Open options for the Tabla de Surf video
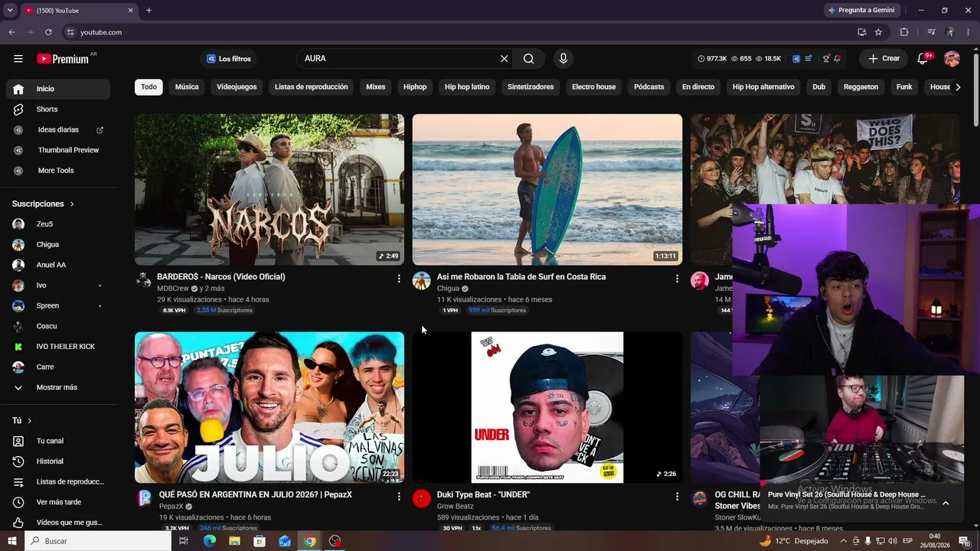Screen dimensions: 980x551 677,279
